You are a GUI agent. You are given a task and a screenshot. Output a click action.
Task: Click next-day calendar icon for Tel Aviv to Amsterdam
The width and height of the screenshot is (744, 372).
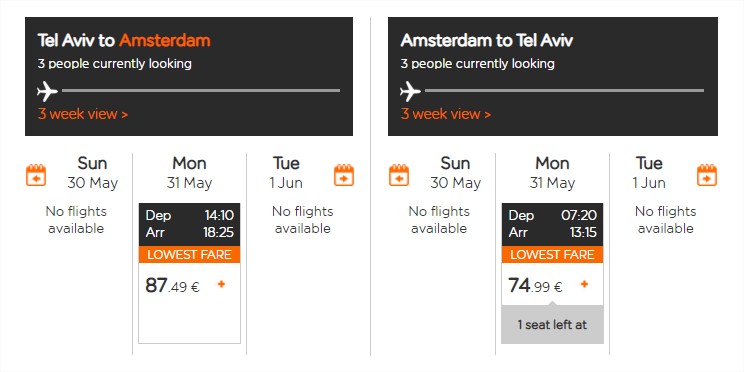click(344, 175)
